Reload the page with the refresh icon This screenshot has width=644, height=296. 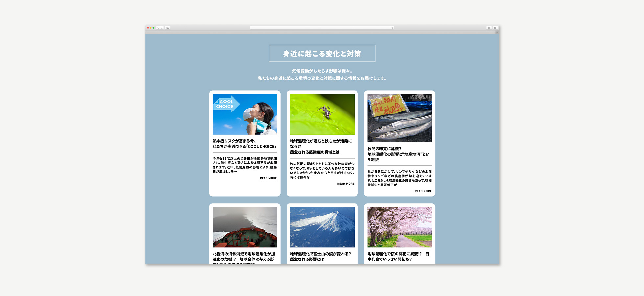point(392,28)
